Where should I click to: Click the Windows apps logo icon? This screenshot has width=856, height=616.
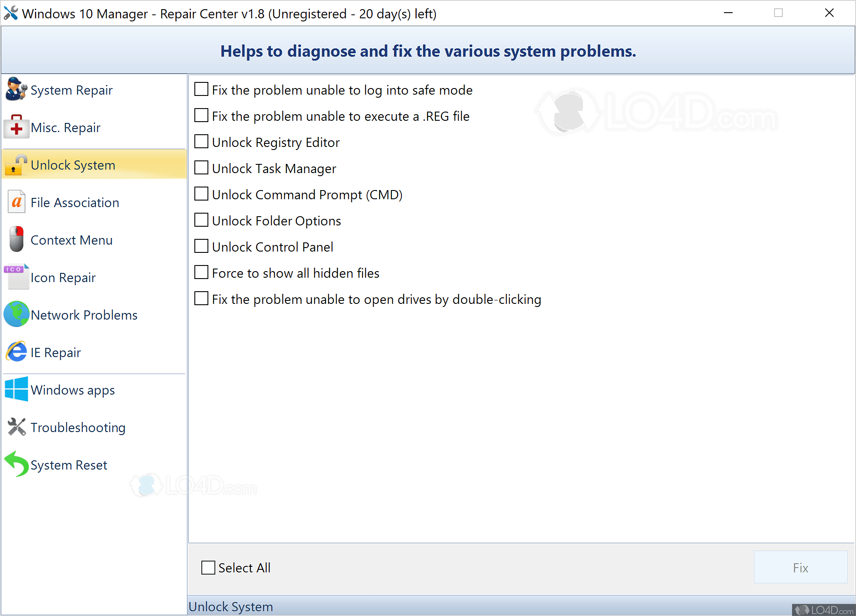click(17, 389)
